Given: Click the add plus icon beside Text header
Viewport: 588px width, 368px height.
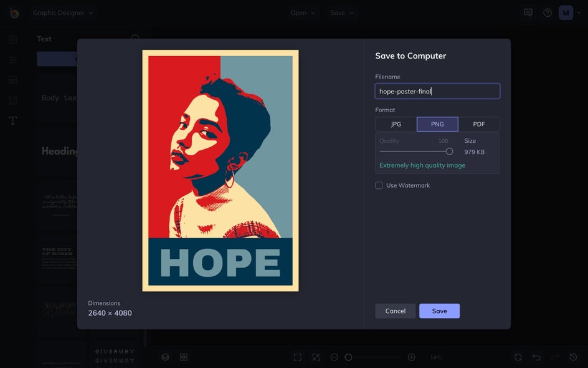Looking at the screenshot, I should point(135,37).
